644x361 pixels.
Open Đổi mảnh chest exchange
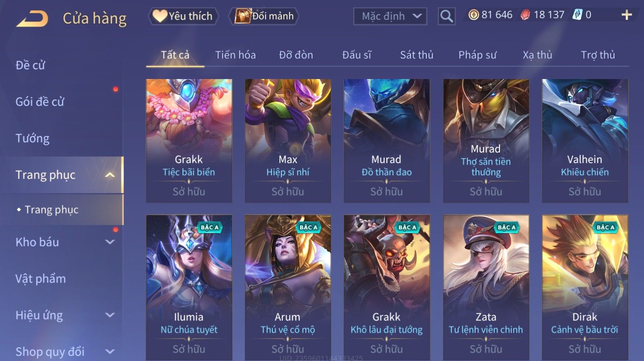pos(264,16)
